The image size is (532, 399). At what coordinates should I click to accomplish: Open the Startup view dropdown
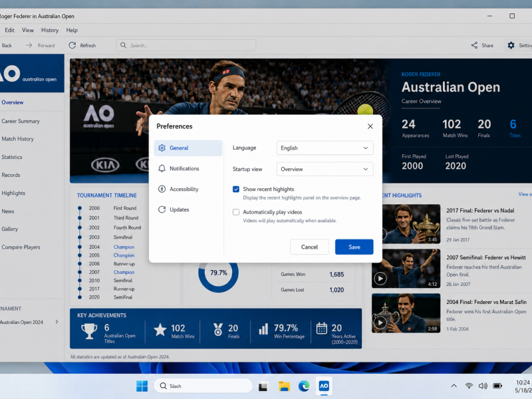click(x=325, y=169)
